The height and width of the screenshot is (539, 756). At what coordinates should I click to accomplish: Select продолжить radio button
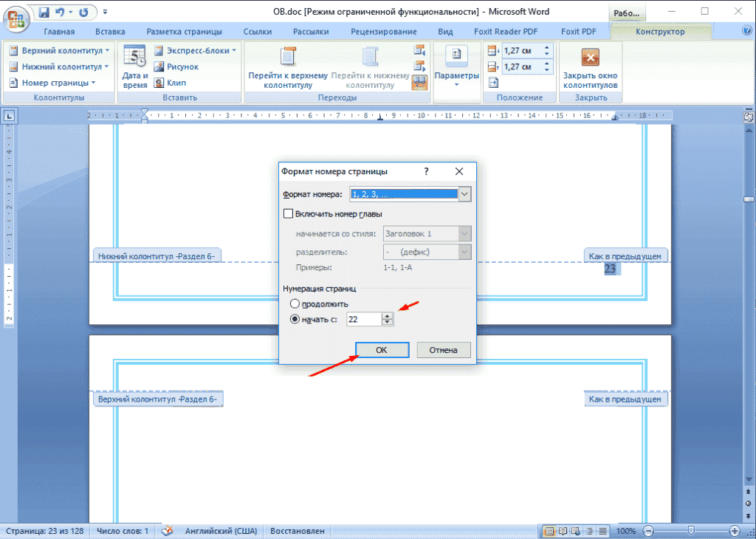pyautogui.click(x=295, y=303)
